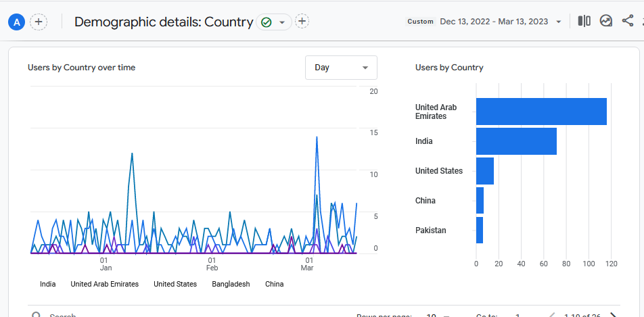The width and height of the screenshot is (644, 317).
Task: Click the 'United Arab Emirates' bar label
Action: 436,112
